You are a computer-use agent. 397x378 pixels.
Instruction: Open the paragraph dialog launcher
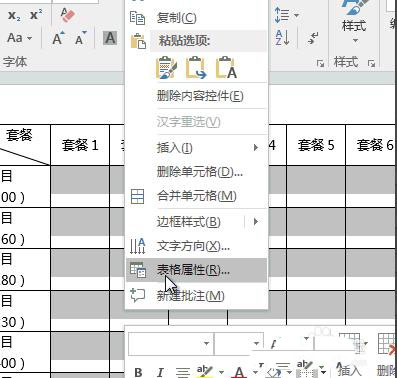pos(320,63)
